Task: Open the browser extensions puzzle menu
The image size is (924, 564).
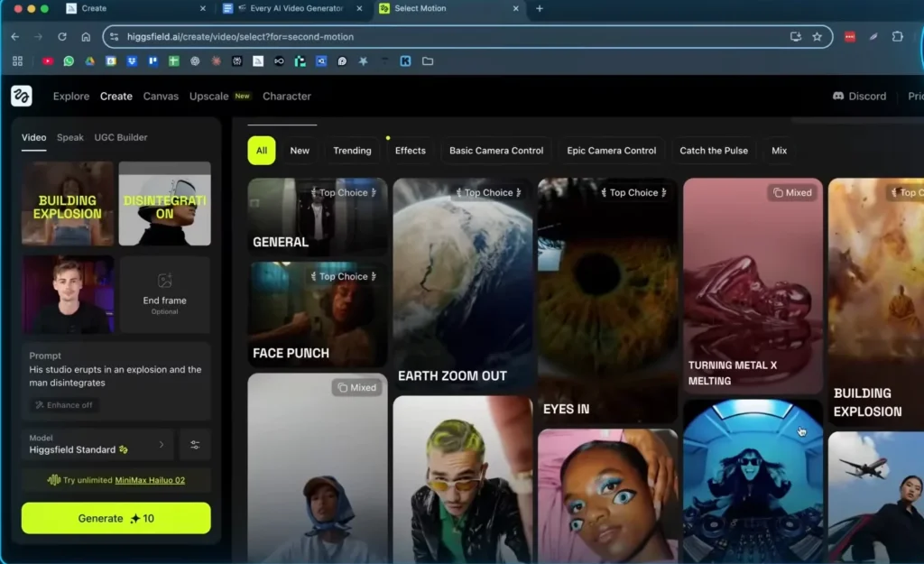Action: [897, 37]
